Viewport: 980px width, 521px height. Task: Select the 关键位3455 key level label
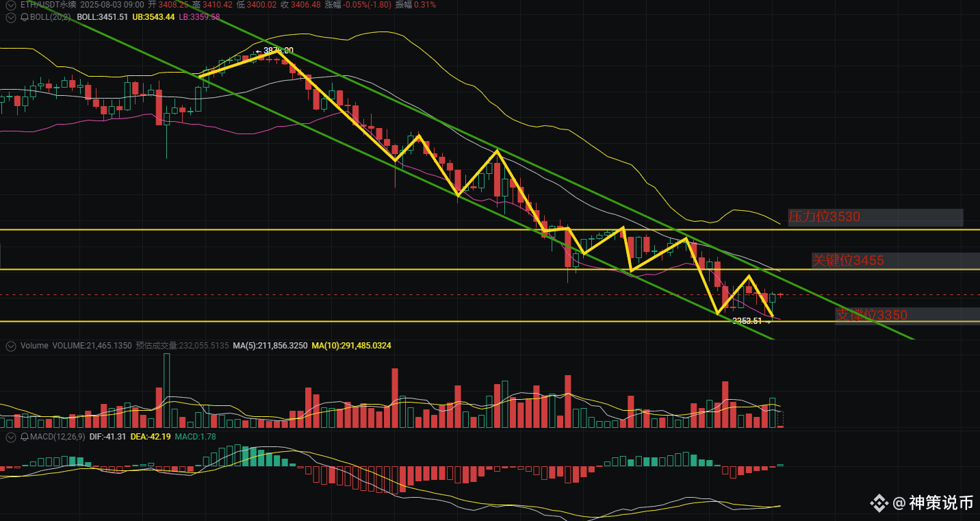click(x=848, y=260)
